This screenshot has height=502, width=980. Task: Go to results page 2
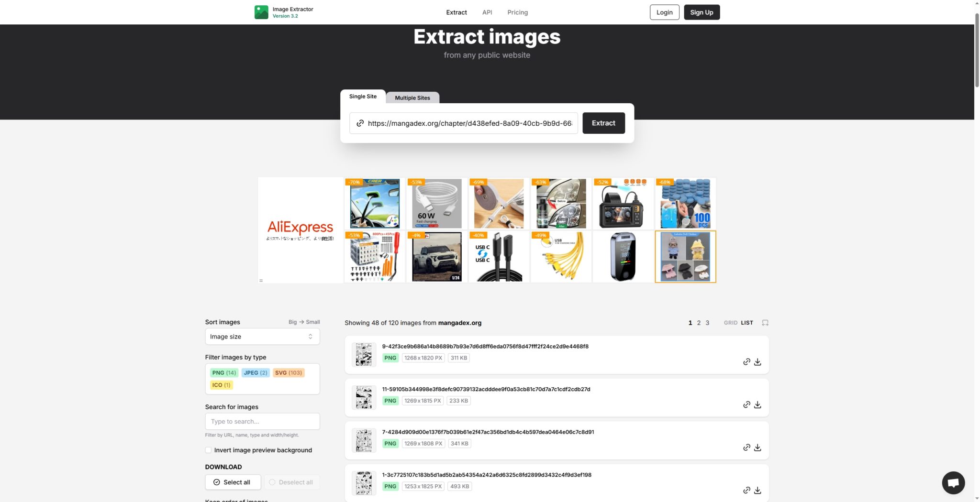pos(699,323)
